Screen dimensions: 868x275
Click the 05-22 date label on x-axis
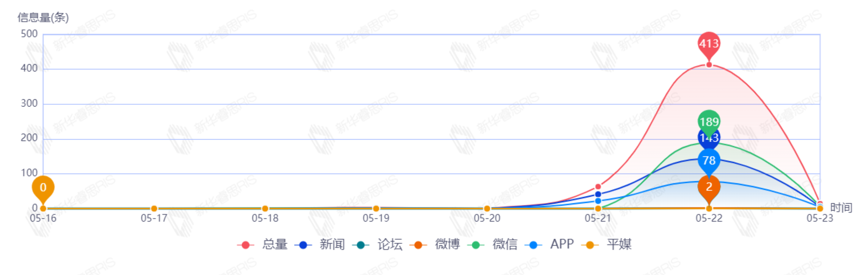pyautogui.click(x=709, y=218)
